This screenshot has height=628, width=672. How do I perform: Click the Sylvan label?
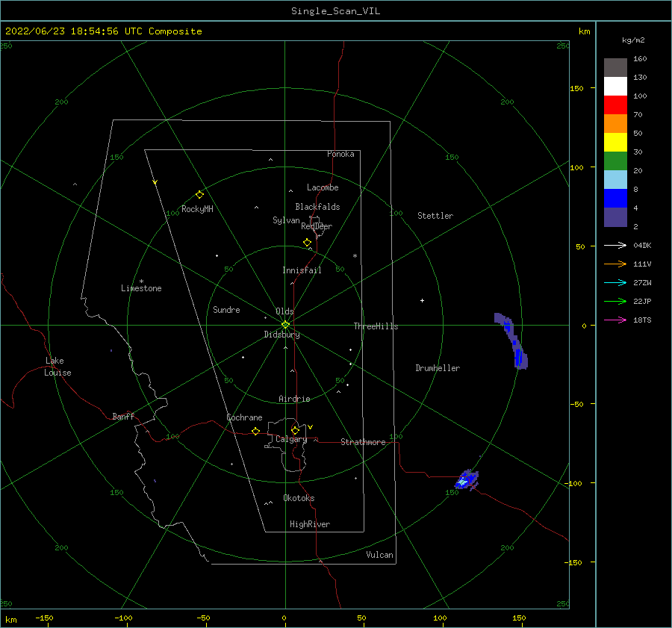(286, 220)
